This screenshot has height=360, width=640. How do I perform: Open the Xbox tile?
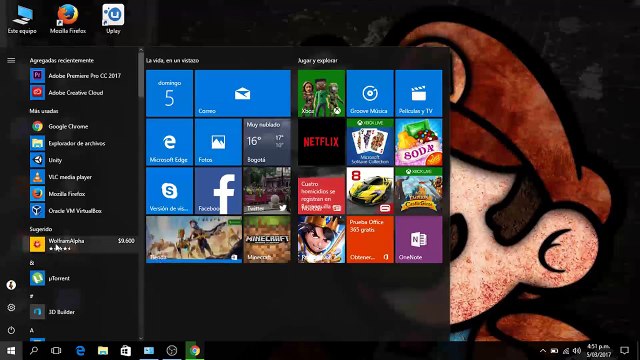pyautogui.click(x=321, y=93)
